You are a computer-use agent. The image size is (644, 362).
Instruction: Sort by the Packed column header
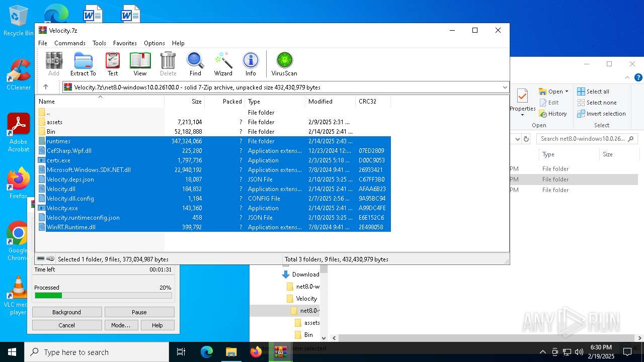tap(224, 102)
